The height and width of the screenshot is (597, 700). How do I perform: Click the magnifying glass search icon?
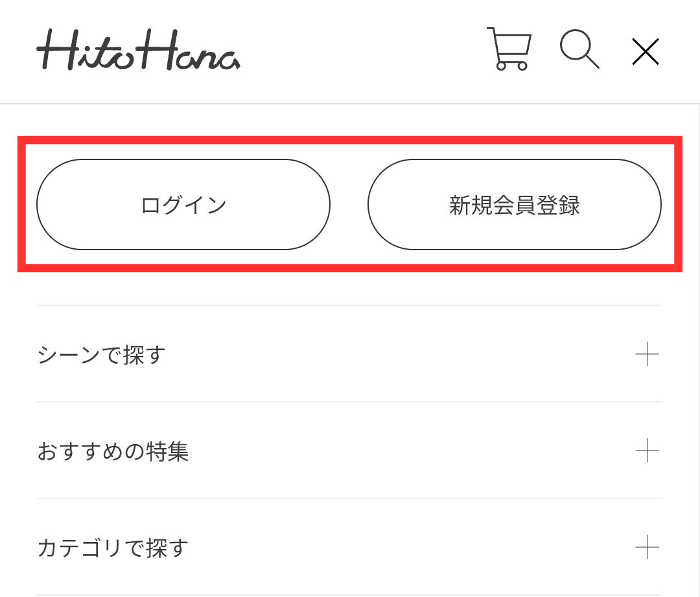click(580, 50)
